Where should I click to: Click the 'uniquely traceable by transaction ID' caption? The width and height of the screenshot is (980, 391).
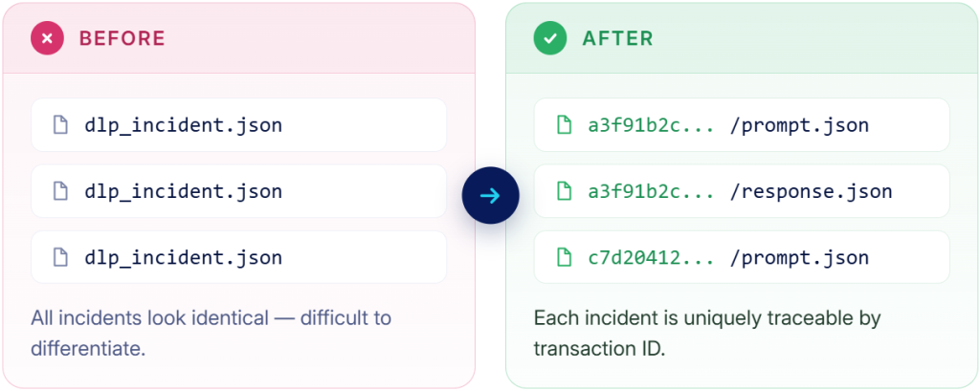click(x=707, y=333)
